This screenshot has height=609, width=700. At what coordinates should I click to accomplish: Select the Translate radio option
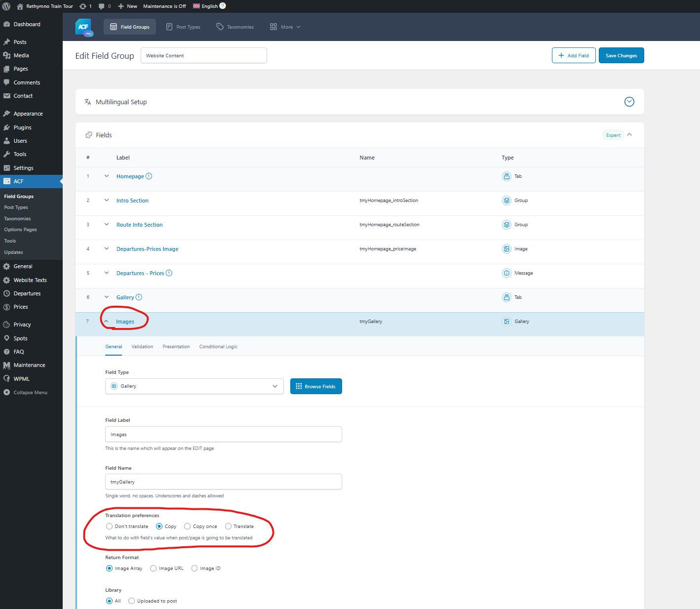[228, 527]
